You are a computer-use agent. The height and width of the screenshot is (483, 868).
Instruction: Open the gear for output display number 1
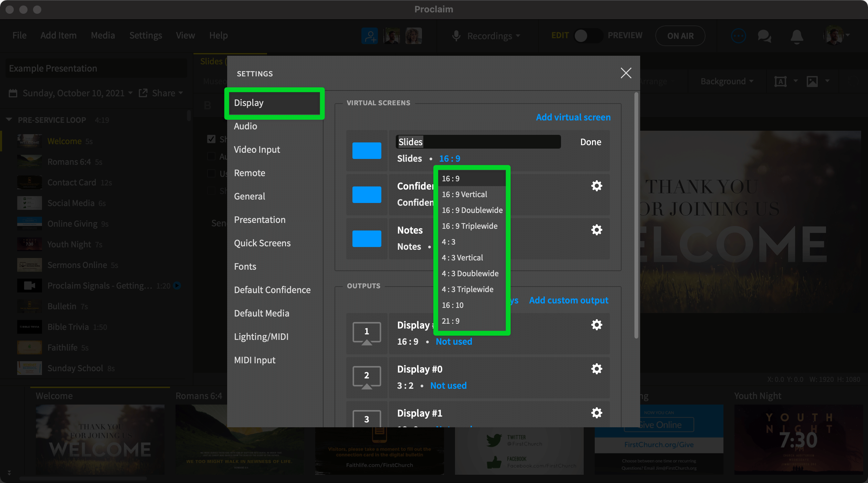[596, 325]
